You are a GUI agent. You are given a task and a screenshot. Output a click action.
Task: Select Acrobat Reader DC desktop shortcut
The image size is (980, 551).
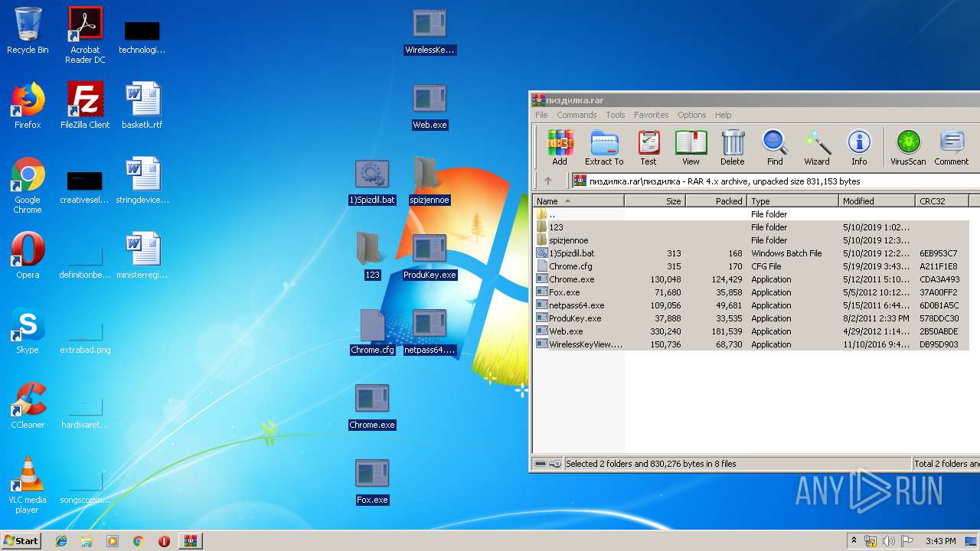click(x=85, y=35)
